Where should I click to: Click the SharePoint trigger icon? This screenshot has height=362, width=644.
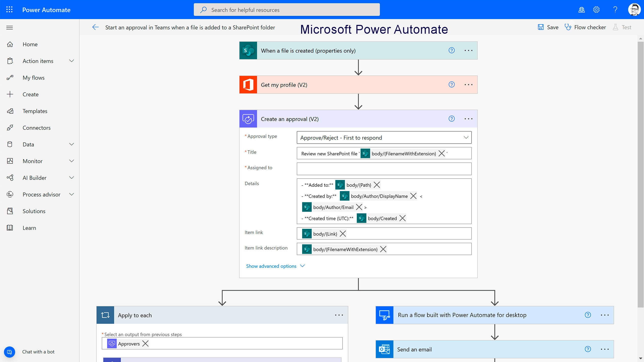[248, 51]
